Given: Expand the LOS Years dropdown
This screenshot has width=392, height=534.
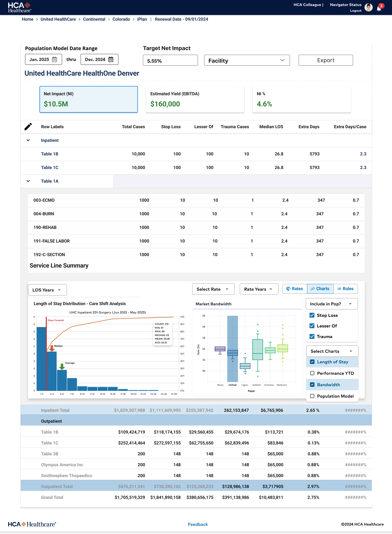Looking at the screenshot, I should 47,290.
